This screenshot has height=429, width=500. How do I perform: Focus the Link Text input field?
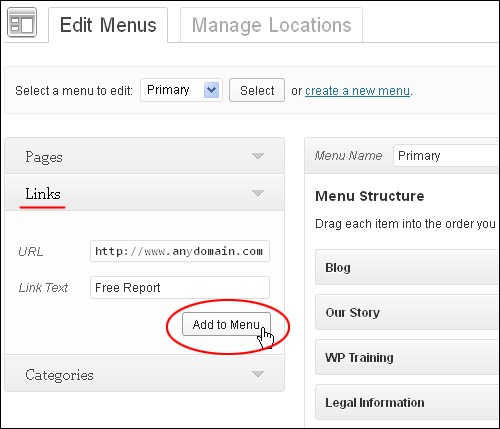click(x=180, y=287)
